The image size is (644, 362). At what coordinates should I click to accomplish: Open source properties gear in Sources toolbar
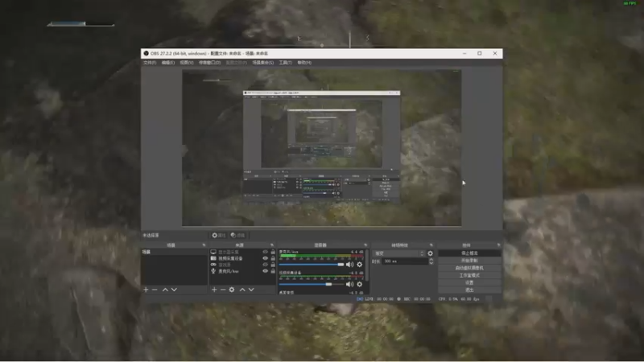pyautogui.click(x=232, y=290)
